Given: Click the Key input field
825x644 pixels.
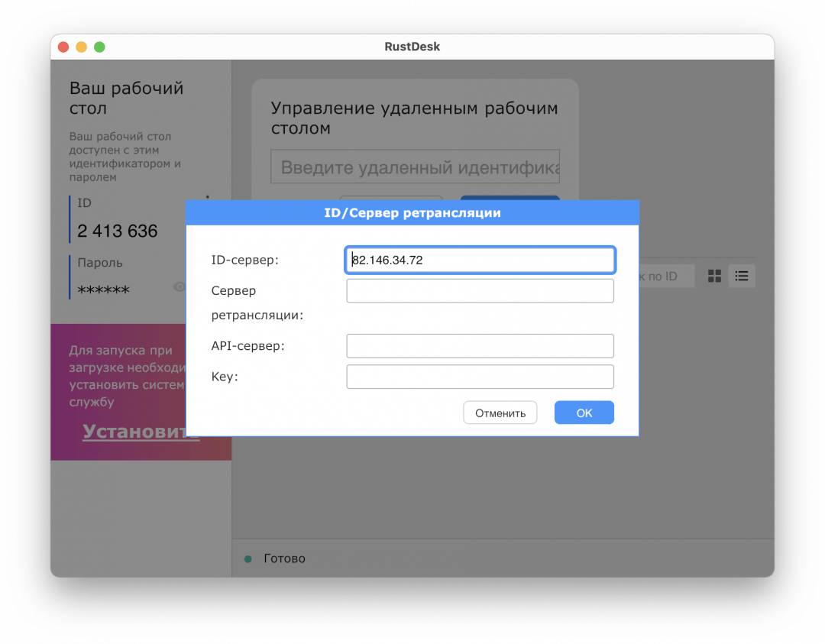Looking at the screenshot, I should (480, 377).
